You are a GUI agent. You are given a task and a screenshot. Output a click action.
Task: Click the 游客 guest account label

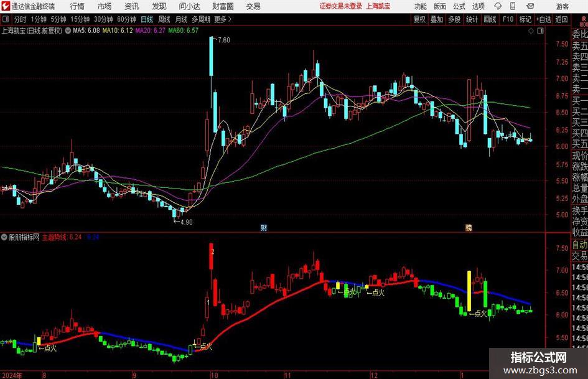click(x=562, y=6)
